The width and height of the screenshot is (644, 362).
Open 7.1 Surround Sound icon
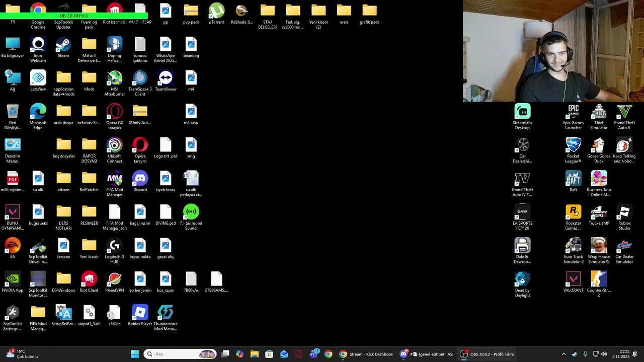point(191,217)
